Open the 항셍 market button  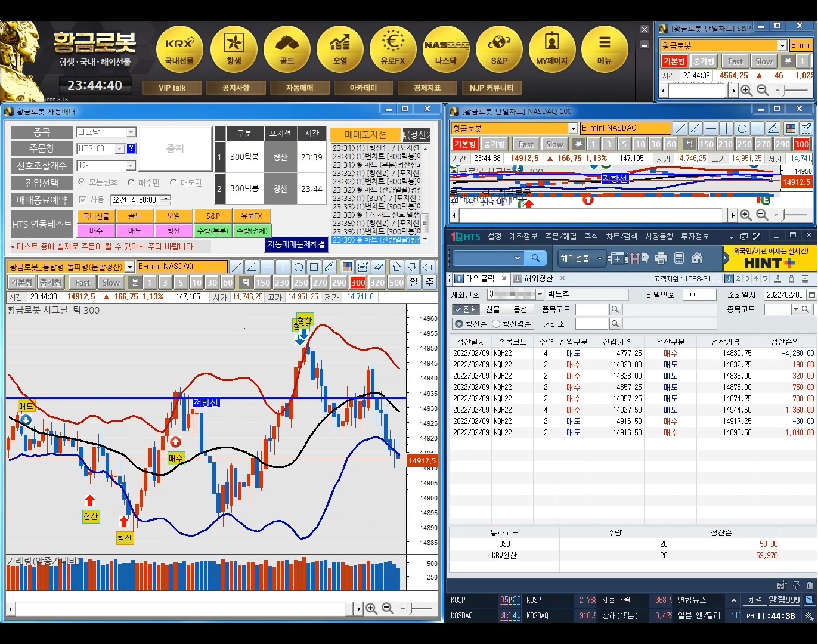coord(234,49)
